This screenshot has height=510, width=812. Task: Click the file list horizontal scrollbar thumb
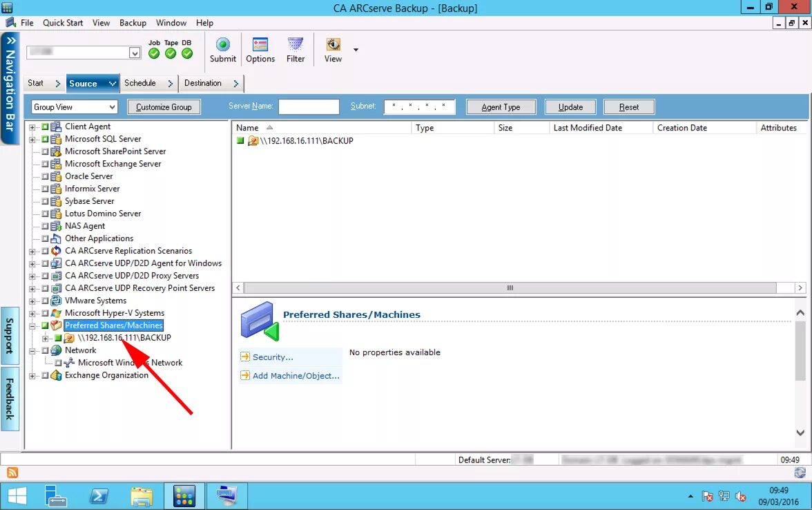click(x=510, y=287)
